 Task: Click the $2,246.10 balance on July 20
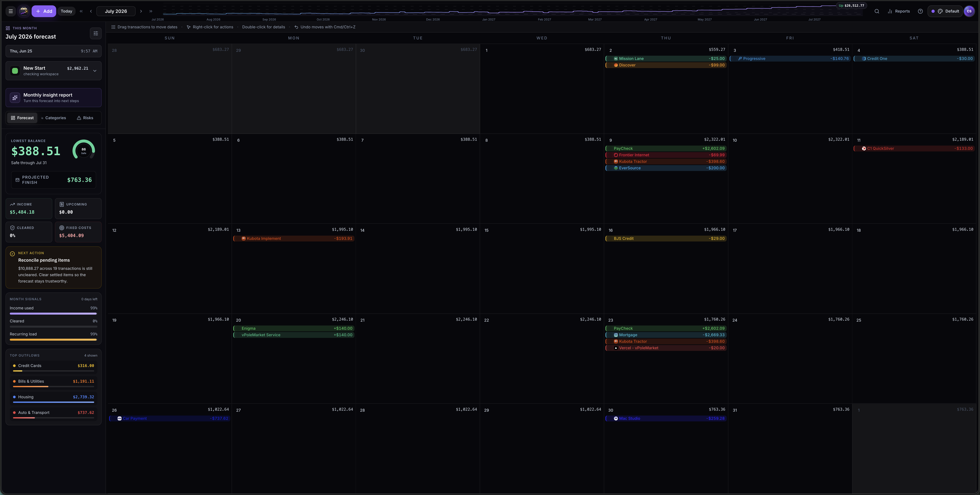tap(342, 319)
